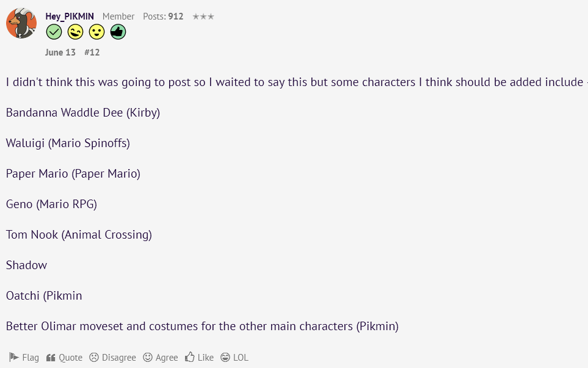
Task: Click the yellow smiling face badge
Action: point(96,32)
